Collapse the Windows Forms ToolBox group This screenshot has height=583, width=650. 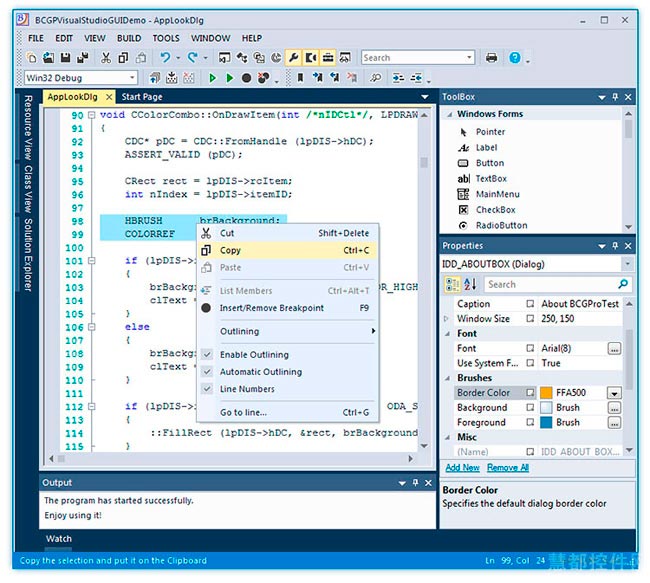[x=449, y=114]
